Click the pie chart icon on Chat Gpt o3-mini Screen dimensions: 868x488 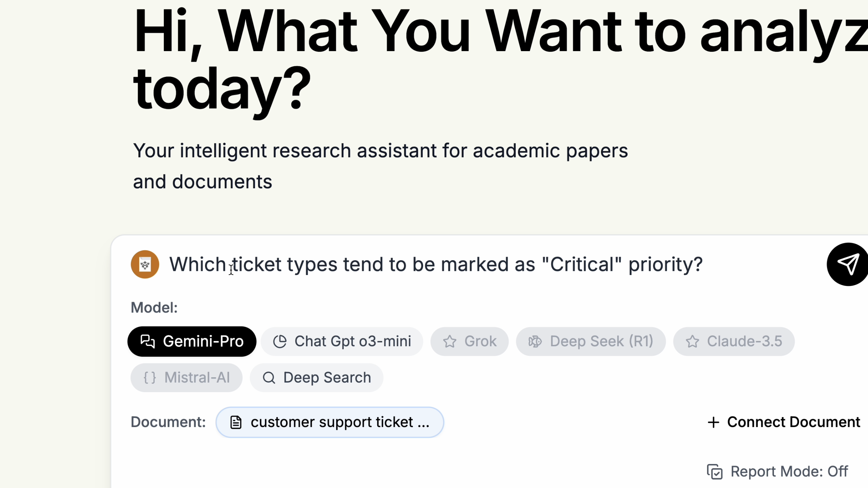coord(280,341)
